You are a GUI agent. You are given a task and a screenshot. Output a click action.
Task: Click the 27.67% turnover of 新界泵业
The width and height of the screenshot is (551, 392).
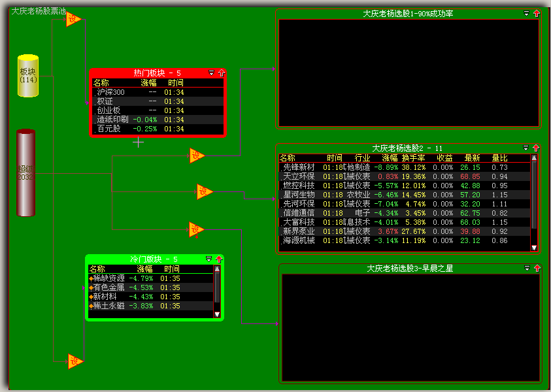tap(414, 231)
